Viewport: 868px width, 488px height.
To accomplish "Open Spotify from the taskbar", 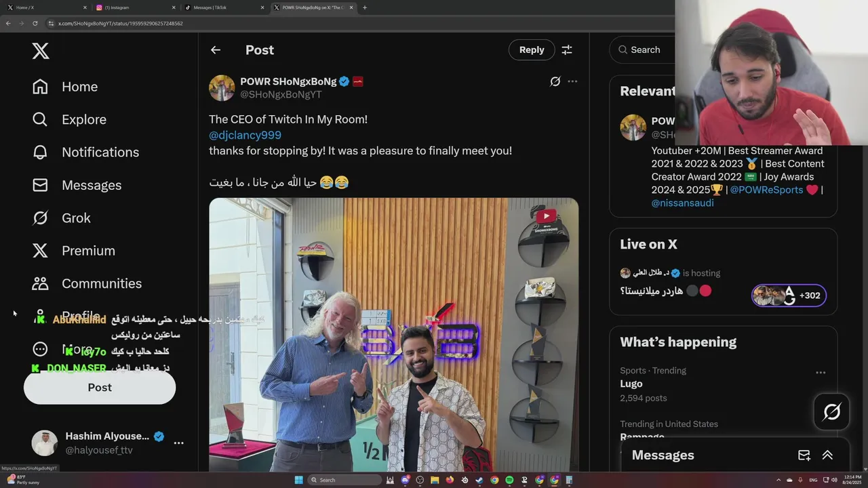I will click(x=509, y=480).
